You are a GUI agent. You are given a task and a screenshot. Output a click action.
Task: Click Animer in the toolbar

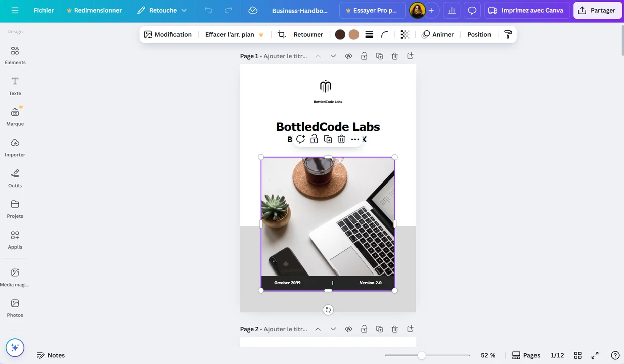(438, 35)
